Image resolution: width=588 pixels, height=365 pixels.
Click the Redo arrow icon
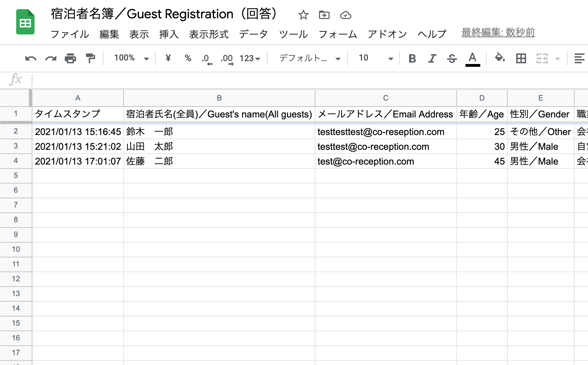click(51, 58)
